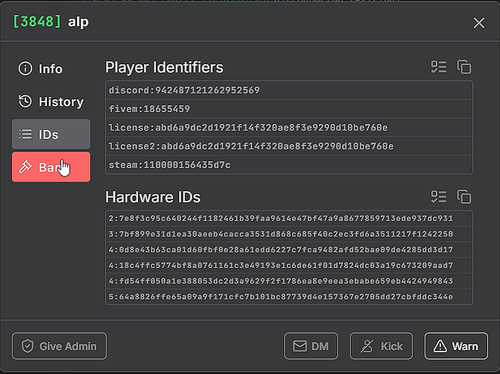500x374 pixels.
Task: Select the discord:942487121262952569 identifier
Action: pos(289,90)
